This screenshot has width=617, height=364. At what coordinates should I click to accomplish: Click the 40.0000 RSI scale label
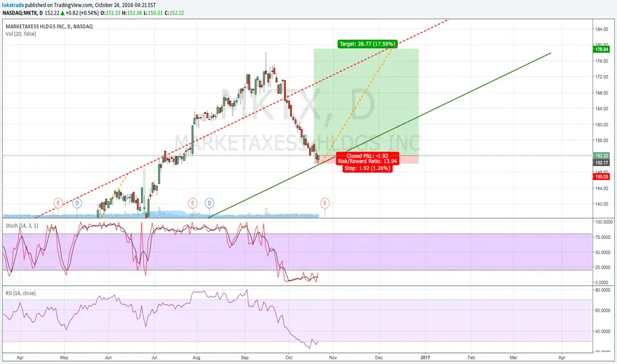[x=602, y=332]
